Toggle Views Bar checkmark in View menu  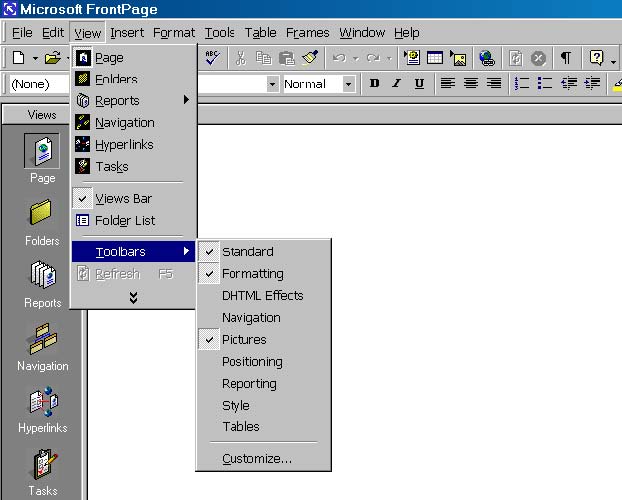(134, 198)
